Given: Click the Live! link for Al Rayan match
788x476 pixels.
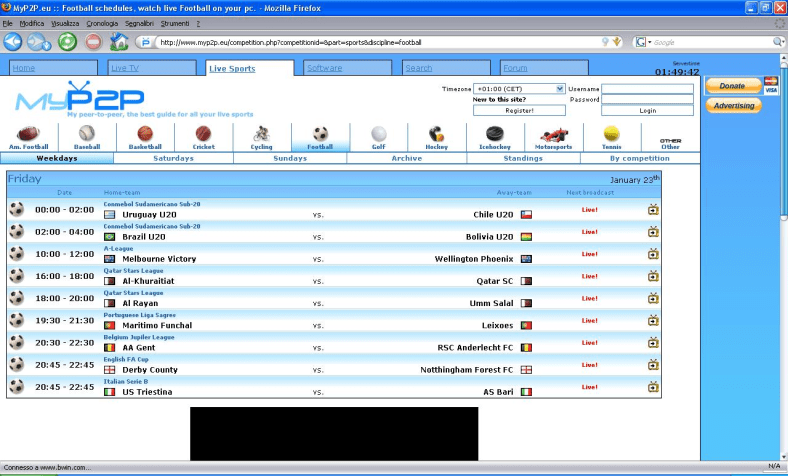Looking at the screenshot, I should (589, 299).
